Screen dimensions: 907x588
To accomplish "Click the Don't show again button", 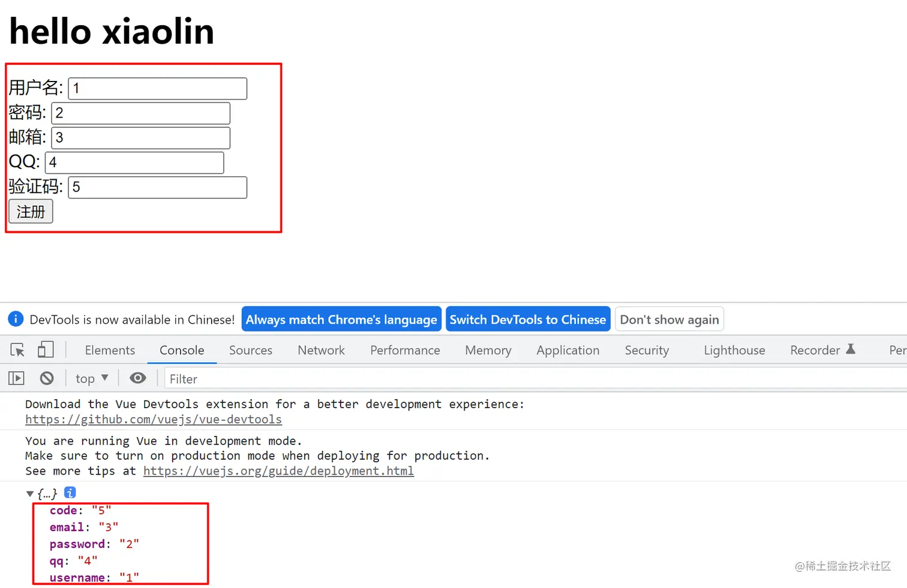I will 669,319.
